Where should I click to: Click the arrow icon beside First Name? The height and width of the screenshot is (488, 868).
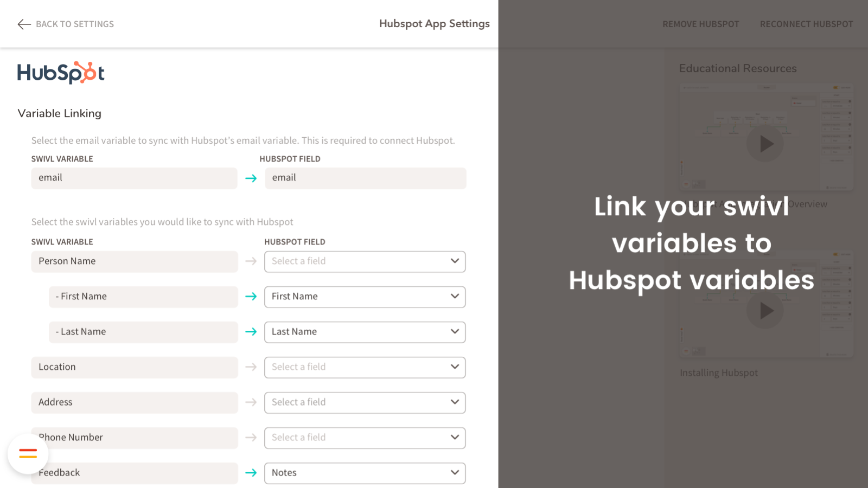(251, 297)
